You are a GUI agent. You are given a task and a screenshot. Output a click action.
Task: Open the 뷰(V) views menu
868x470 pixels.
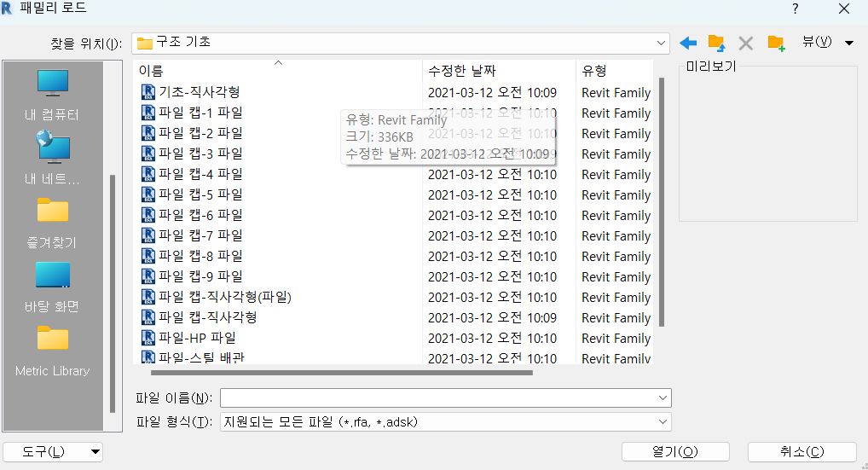828,42
